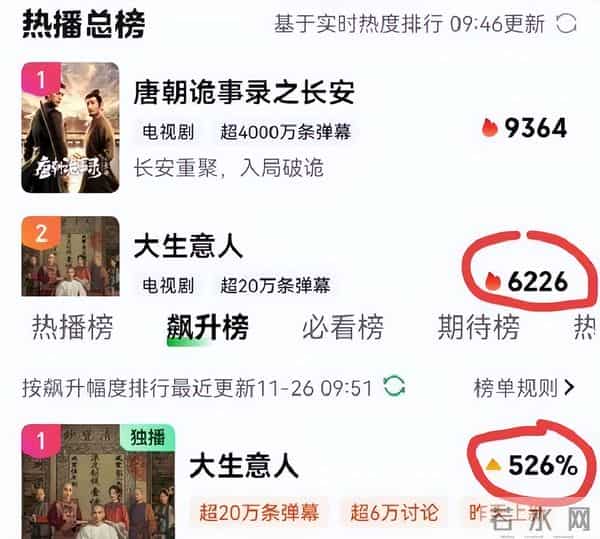Tap the orange rank 2 badge on 大生意人

[41, 233]
